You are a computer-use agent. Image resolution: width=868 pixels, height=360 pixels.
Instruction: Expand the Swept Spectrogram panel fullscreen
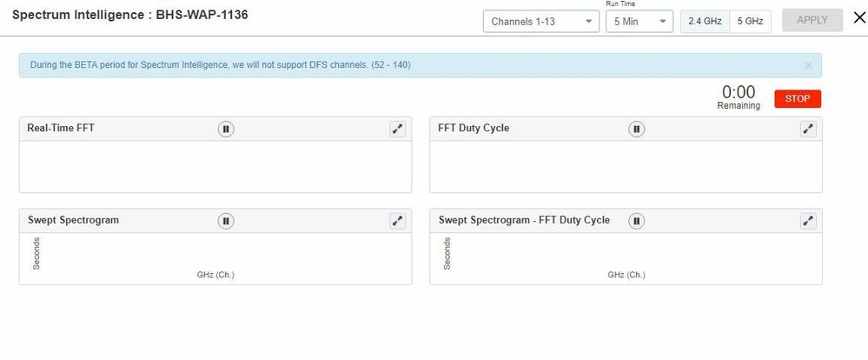coord(397,221)
